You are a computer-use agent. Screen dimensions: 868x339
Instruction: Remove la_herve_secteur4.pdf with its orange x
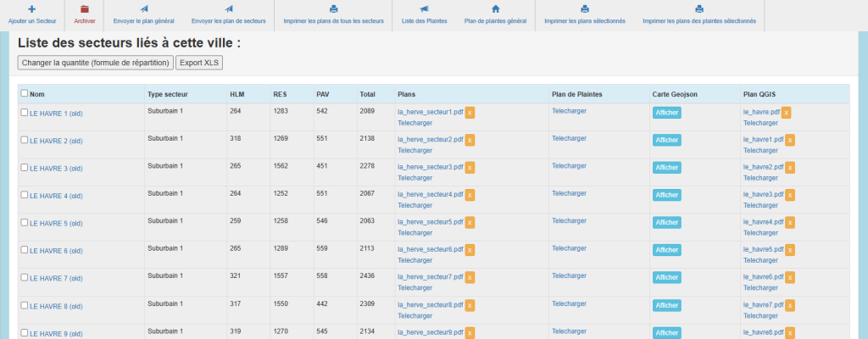pyautogui.click(x=470, y=195)
